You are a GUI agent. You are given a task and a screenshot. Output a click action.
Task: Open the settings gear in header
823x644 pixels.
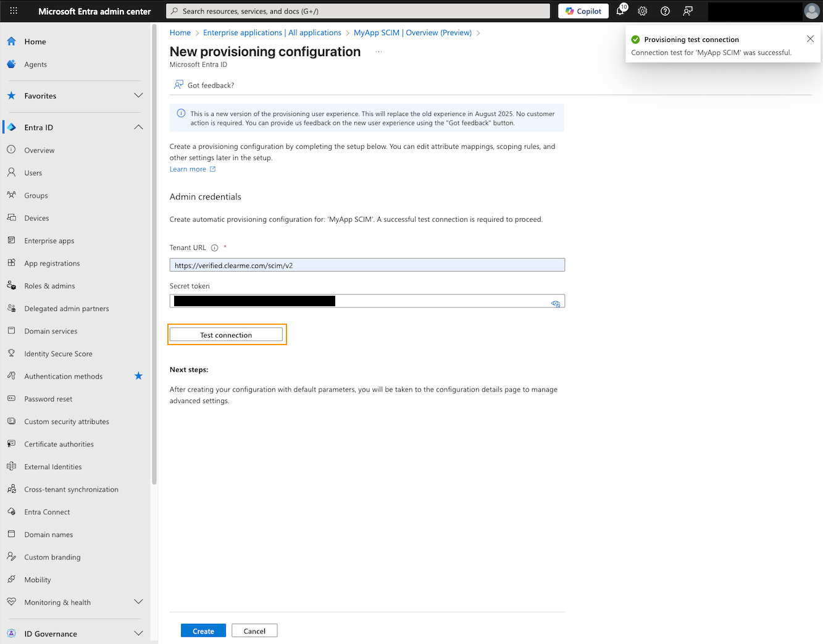643,11
